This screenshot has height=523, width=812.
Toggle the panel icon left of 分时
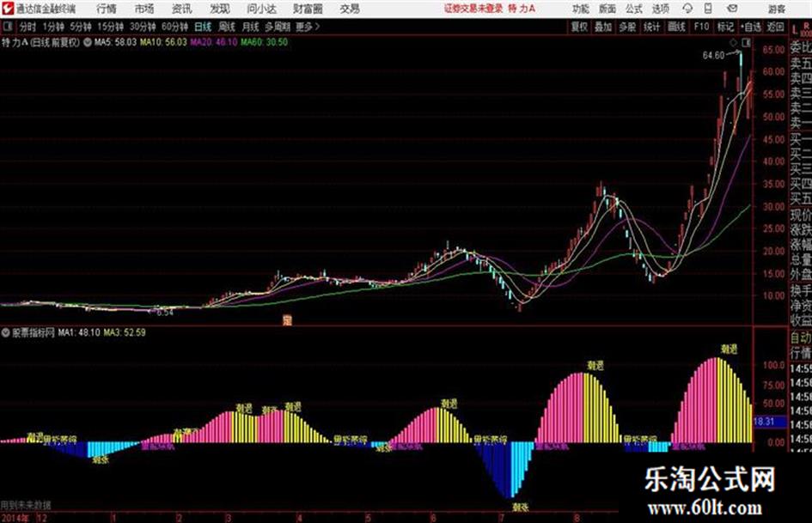tap(7, 27)
